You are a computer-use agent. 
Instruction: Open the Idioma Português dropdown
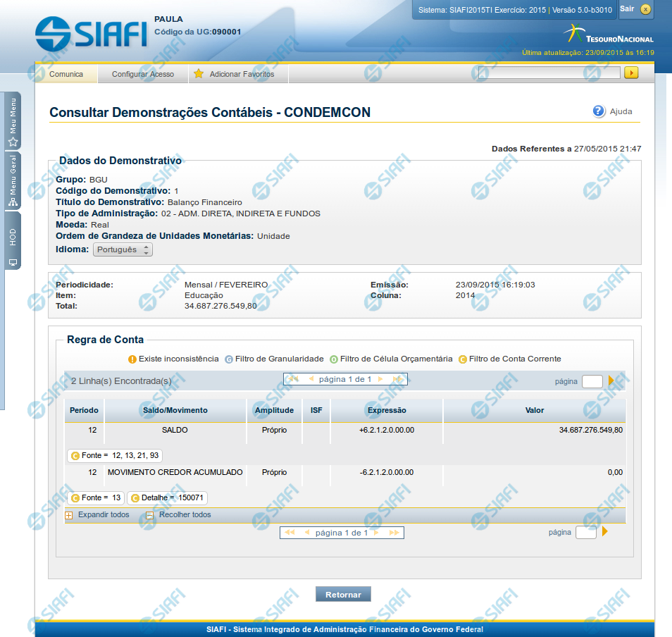(123, 249)
